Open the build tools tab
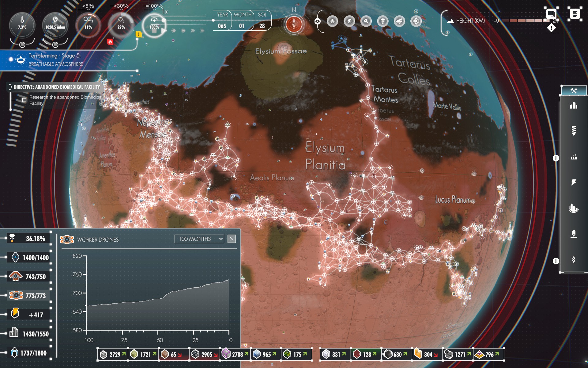 (574, 90)
